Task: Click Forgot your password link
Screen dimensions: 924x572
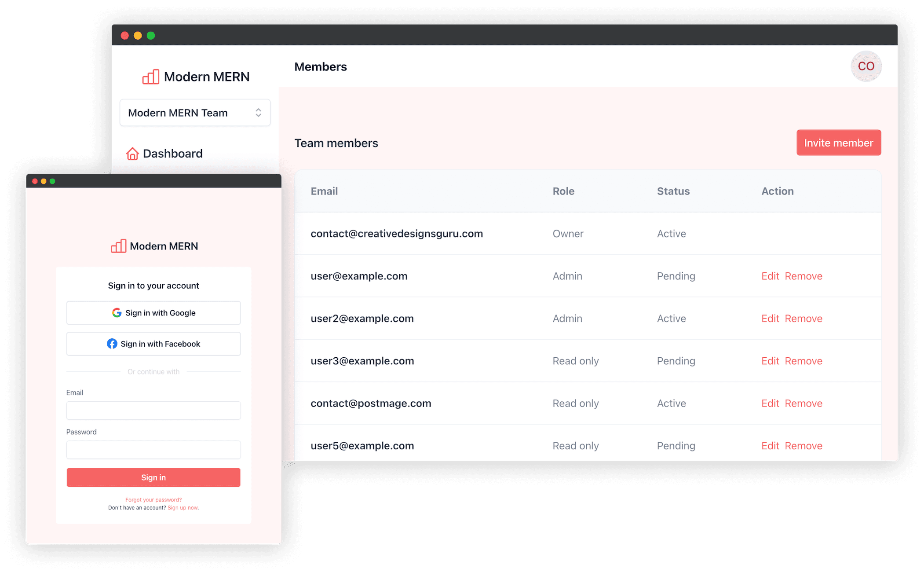Action: [153, 500]
